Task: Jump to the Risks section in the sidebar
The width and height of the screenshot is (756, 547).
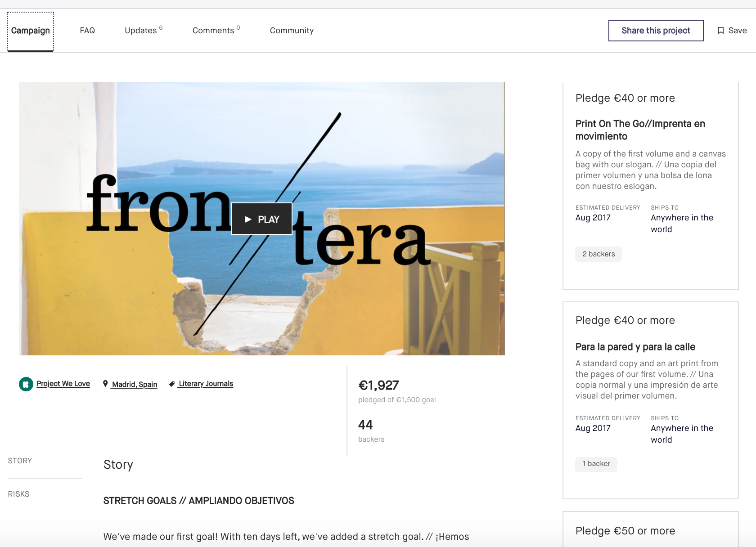Action: click(19, 494)
